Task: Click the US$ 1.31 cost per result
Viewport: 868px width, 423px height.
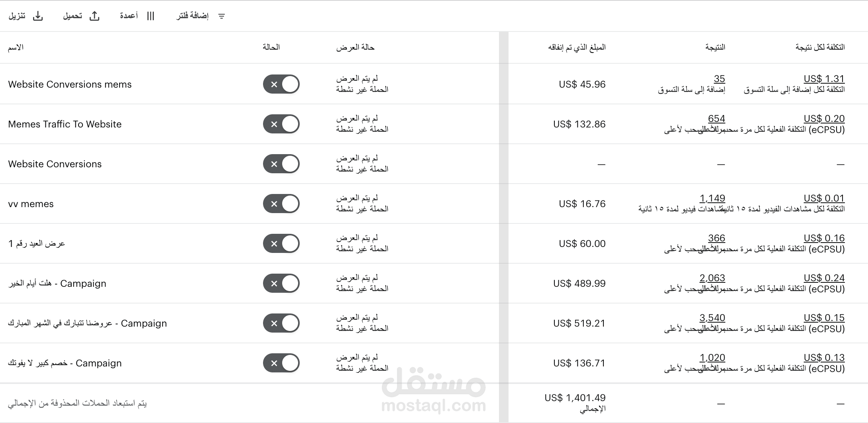Action: click(824, 78)
